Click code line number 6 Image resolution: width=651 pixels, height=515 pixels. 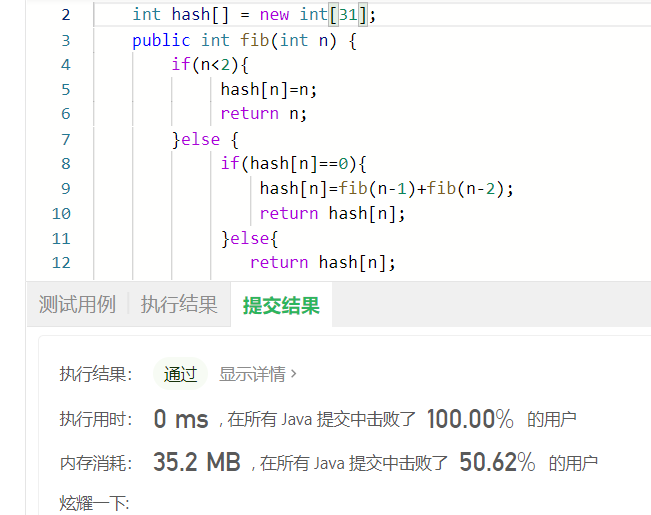click(66, 113)
